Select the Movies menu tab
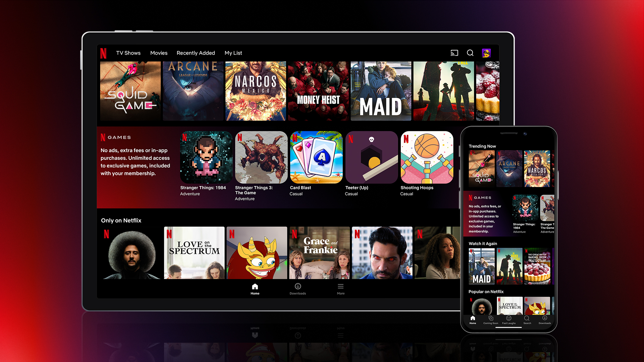This screenshot has width=644, height=362. tap(158, 53)
